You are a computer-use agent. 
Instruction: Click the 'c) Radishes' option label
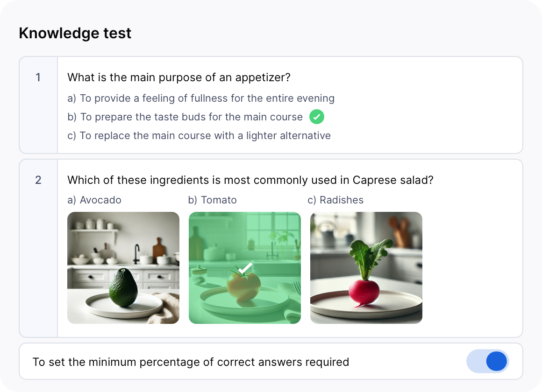335,200
